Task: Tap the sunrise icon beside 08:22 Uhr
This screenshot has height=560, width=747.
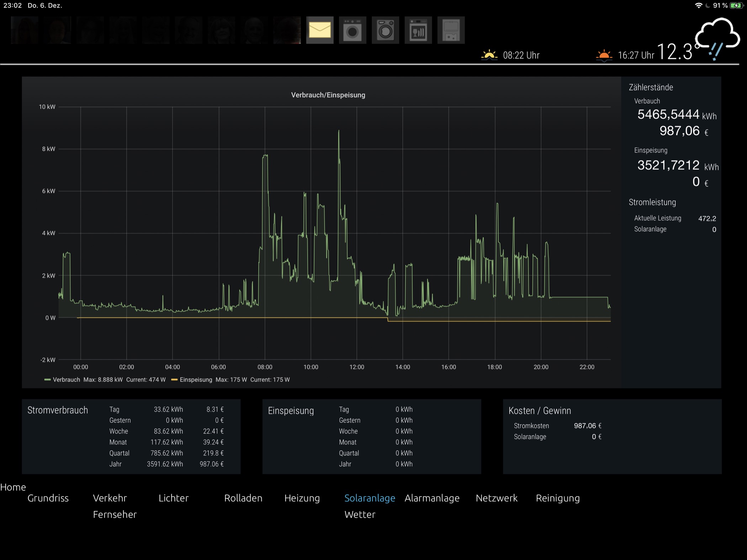Action: (x=489, y=55)
